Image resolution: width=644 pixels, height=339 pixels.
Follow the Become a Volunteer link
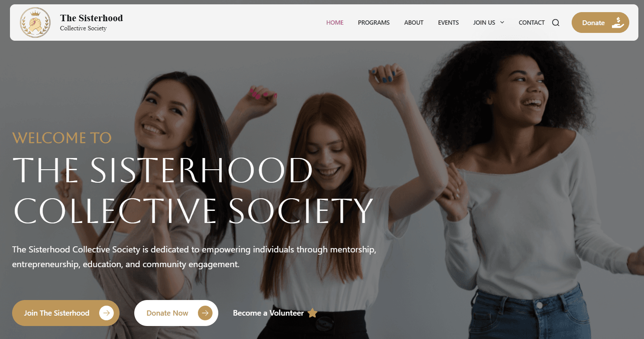point(268,313)
